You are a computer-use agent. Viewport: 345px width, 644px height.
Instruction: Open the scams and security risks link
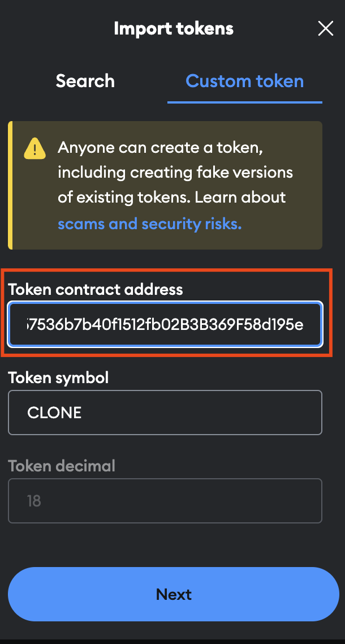click(x=149, y=224)
